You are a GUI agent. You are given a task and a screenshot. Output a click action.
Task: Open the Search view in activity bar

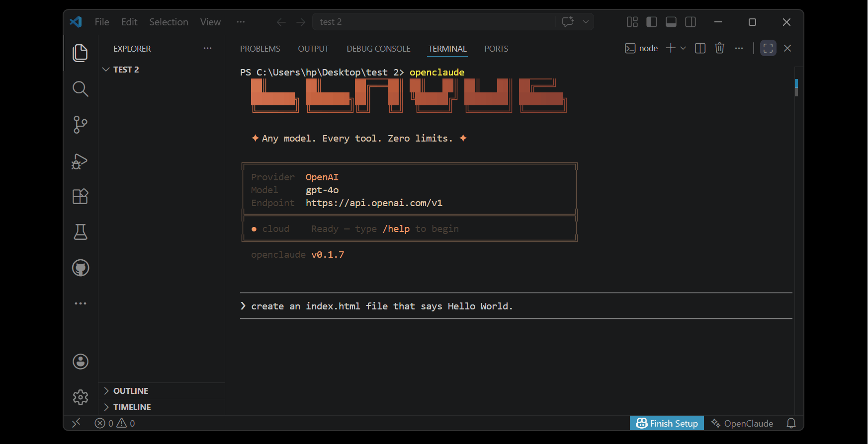point(80,89)
